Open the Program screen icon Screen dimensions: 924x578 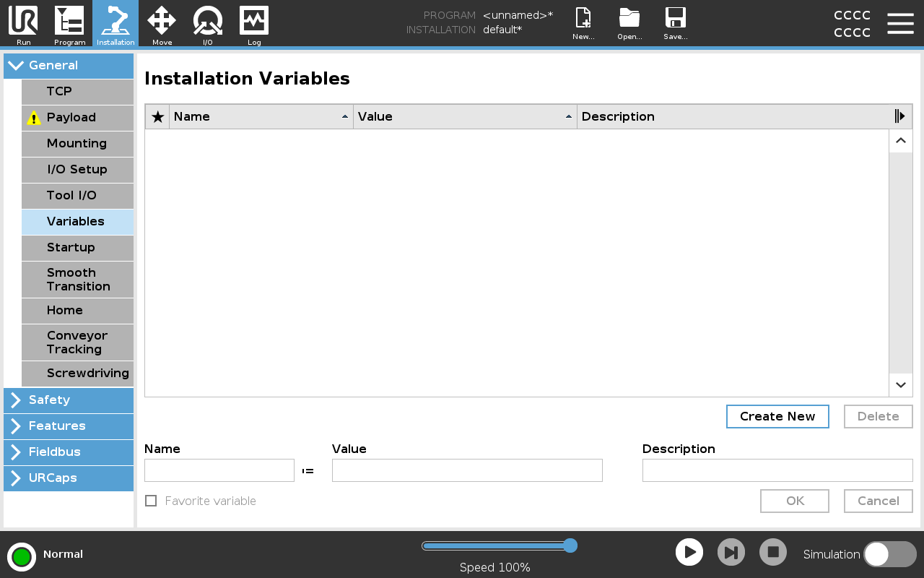[x=69, y=24]
